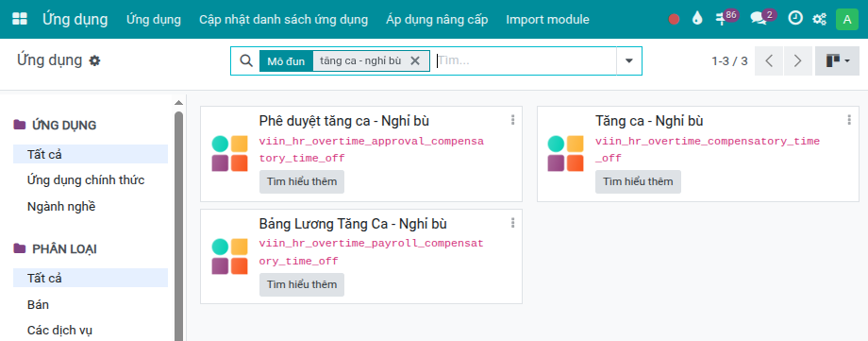868x341 pixels.
Task: Click the sidebar scrollbar up arrow
Action: click(178, 103)
